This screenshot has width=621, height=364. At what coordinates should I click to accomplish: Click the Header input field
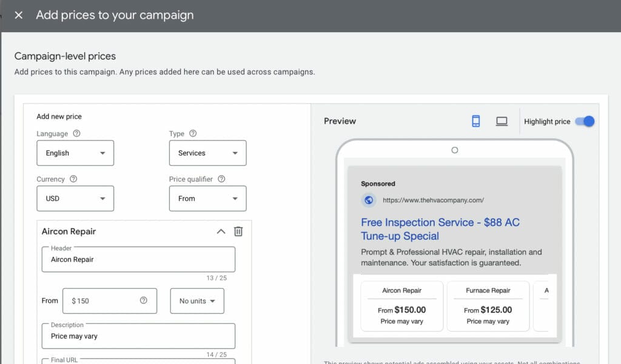[138, 260]
